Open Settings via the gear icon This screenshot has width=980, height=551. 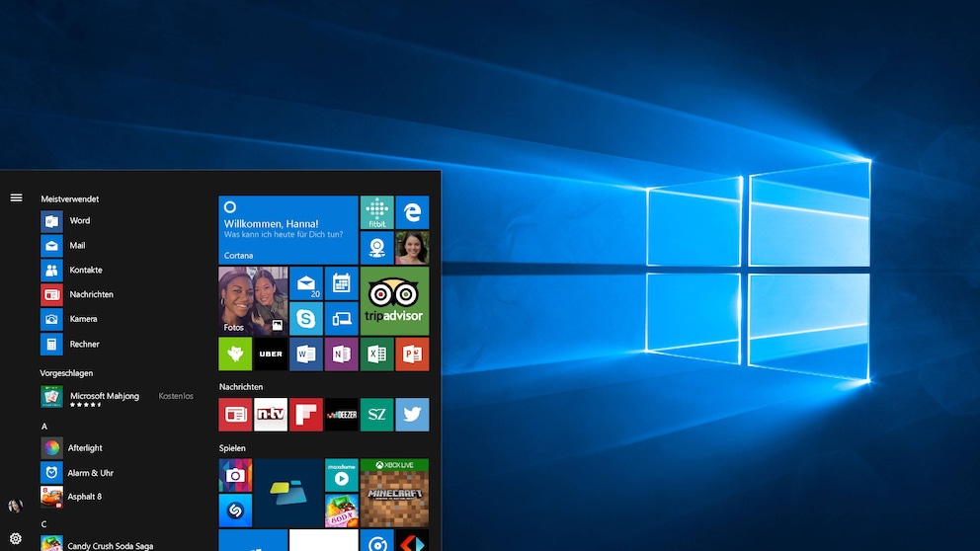coord(16,538)
